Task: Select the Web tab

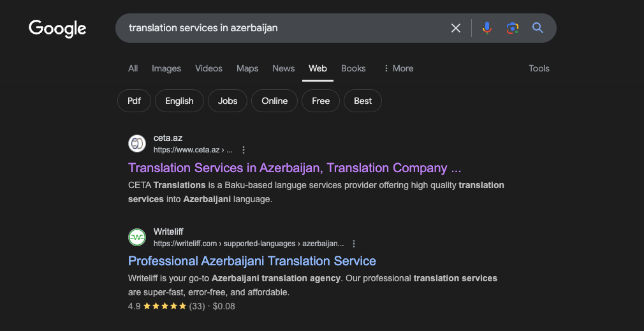Action: tap(318, 69)
